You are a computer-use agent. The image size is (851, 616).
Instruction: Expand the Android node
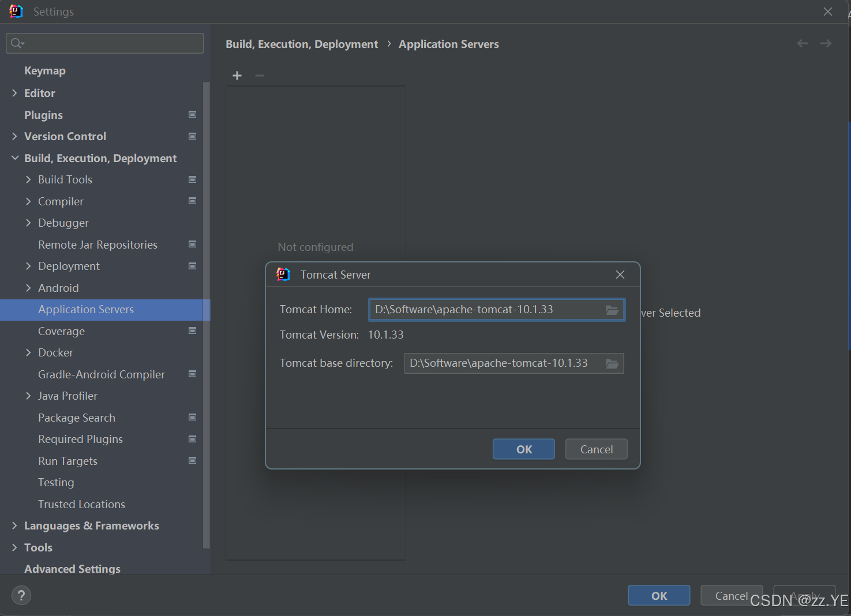point(28,288)
